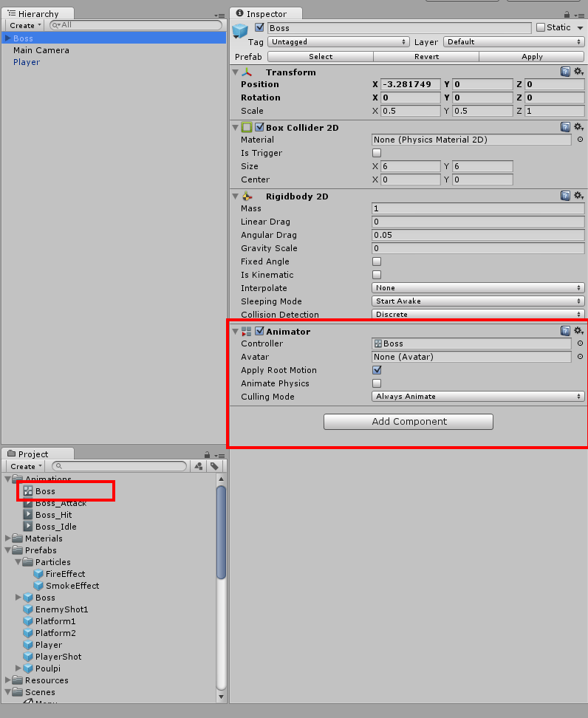
Task: Open Animator gear settings menu
Action: 578,331
